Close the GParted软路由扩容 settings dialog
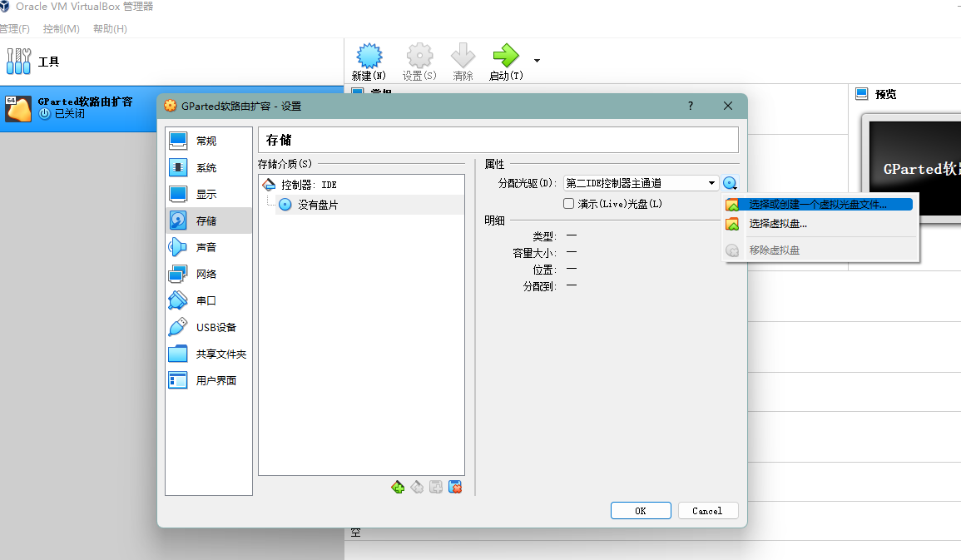 click(x=727, y=106)
